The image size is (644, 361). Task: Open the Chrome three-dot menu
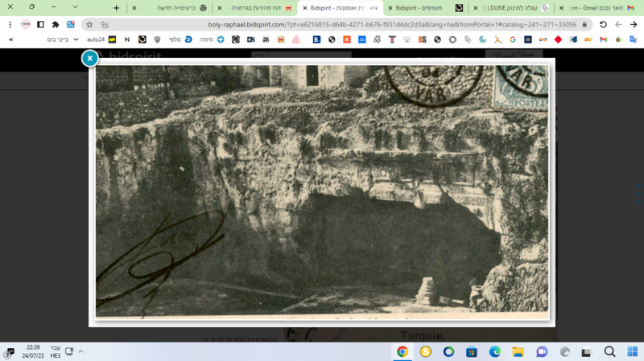click(x=10, y=25)
